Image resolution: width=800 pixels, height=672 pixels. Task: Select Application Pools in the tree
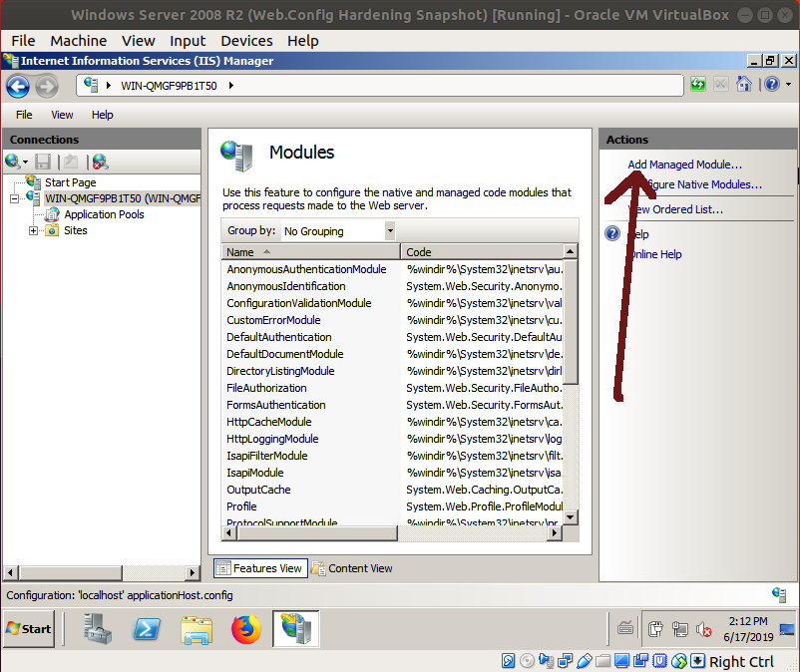104,214
